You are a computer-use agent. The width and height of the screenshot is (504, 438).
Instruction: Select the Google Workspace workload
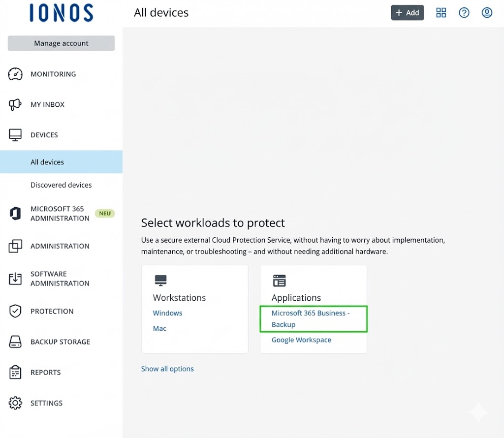[x=301, y=340]
